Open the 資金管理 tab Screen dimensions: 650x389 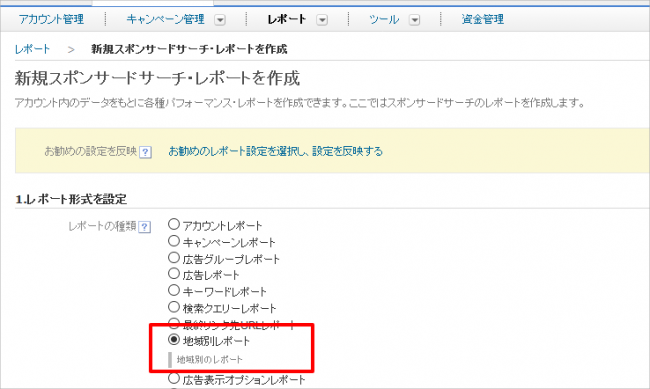click(x=483, y=19)
